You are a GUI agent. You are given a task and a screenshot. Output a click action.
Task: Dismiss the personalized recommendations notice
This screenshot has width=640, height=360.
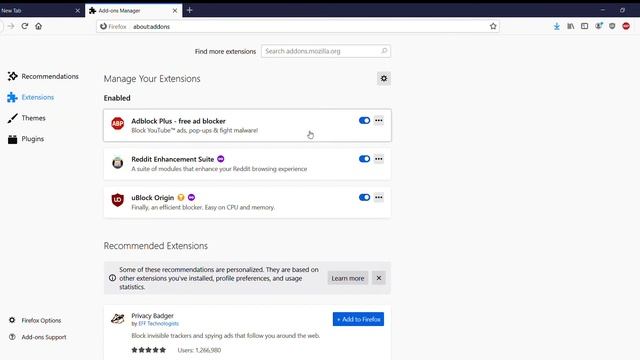coord(379,278)
